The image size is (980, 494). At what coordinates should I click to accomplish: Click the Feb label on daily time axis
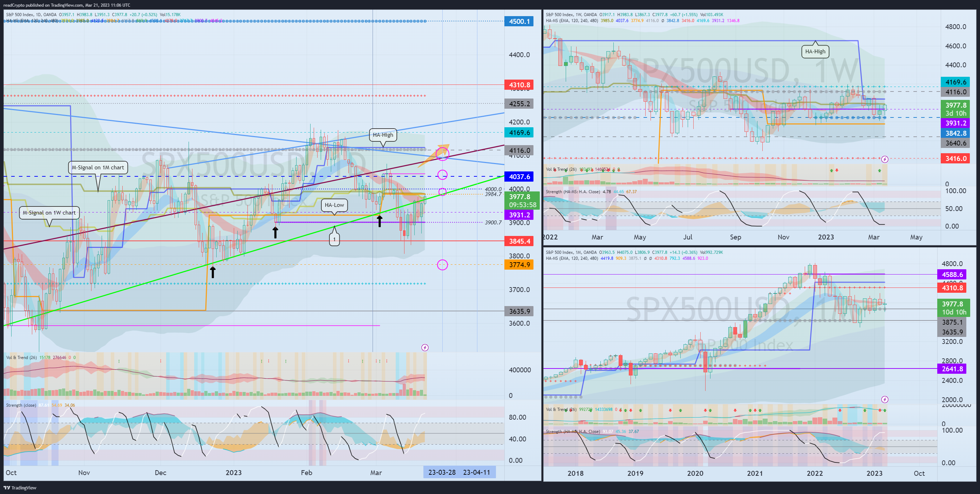[306, 473]
